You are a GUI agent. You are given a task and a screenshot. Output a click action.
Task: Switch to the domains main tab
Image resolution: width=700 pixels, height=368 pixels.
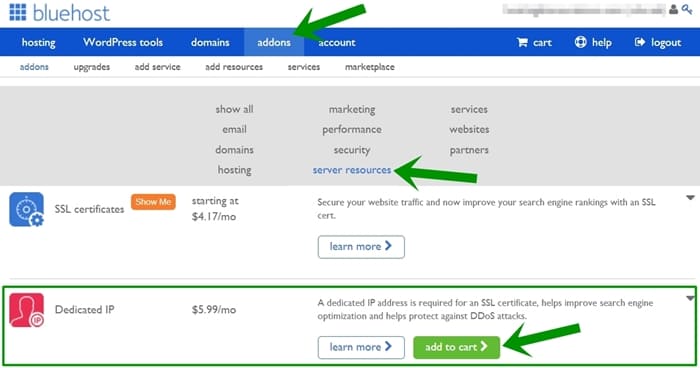(210, 42)
